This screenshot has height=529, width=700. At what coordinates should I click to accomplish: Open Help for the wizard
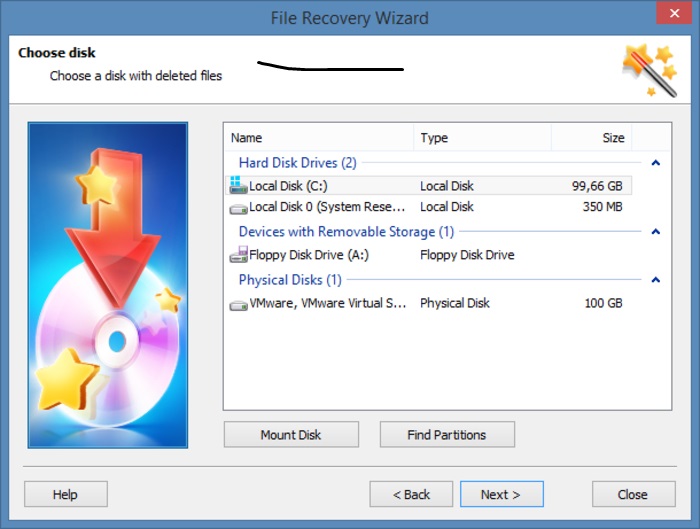tap(66, 494)
